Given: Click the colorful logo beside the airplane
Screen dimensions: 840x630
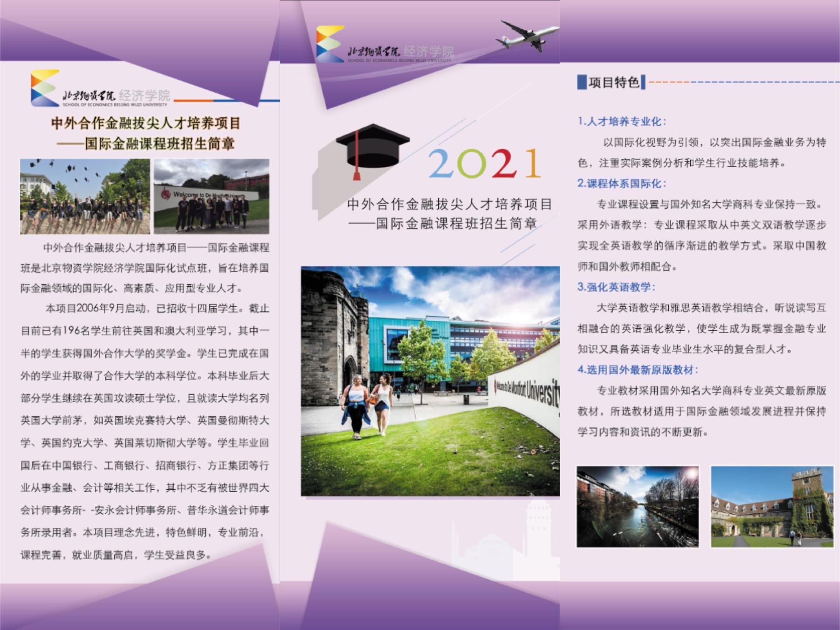Looking at the screenshot, I should click(329, 44).
